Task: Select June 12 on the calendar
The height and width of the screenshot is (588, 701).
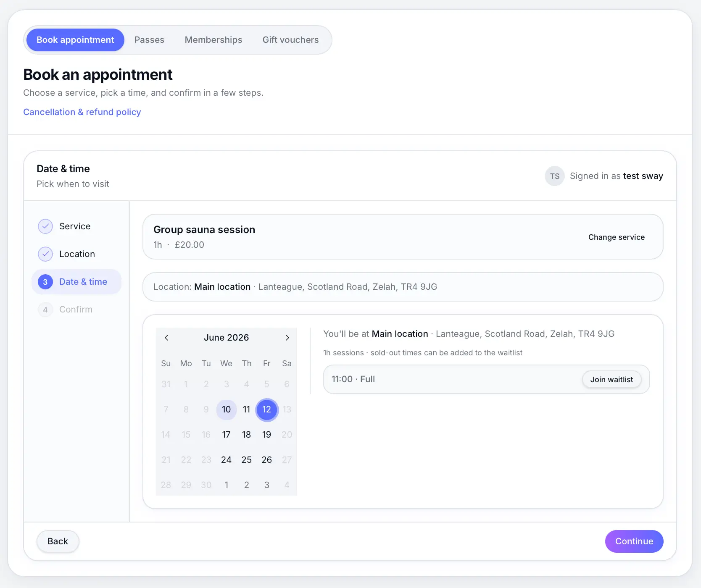Action: coord(266,409)
